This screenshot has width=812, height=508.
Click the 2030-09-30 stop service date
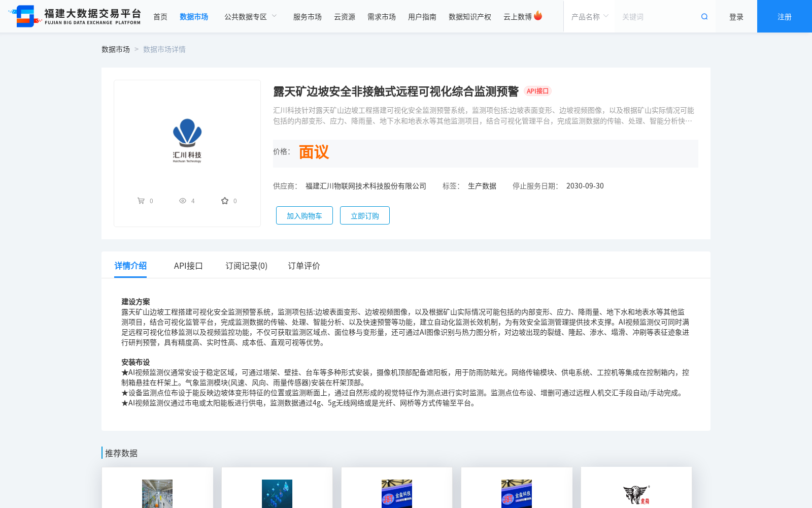pos(585,186)
